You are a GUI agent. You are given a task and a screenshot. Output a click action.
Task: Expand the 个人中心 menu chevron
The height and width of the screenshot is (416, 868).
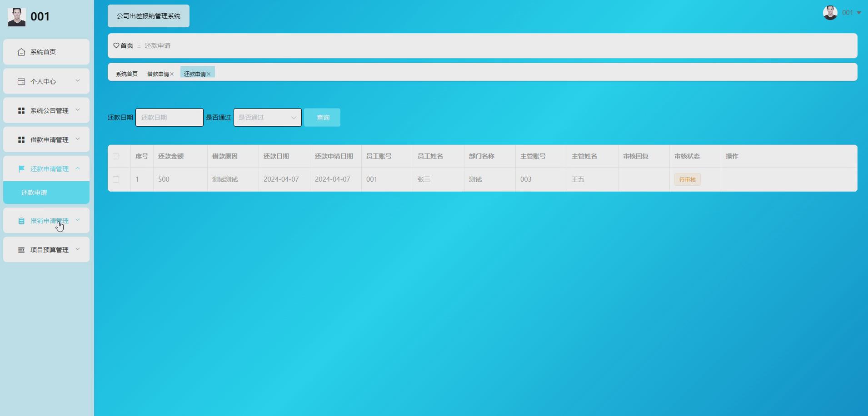[x=78, y=81]
